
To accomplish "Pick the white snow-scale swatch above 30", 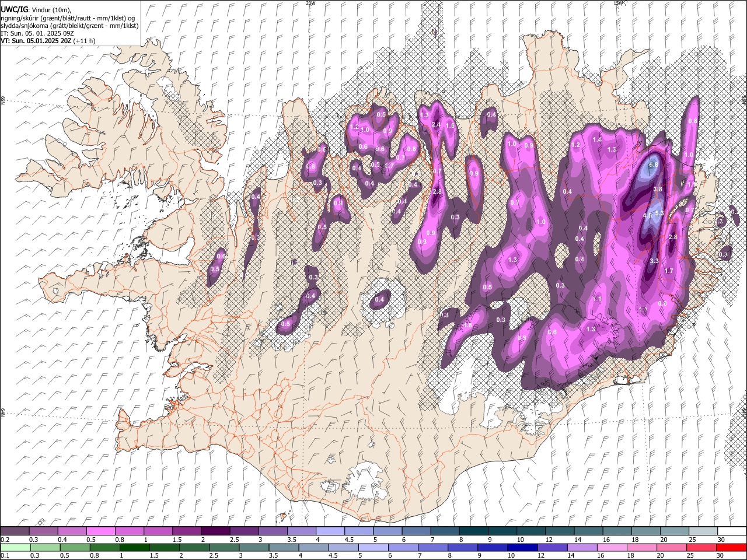I will click(x=732, y=531).
